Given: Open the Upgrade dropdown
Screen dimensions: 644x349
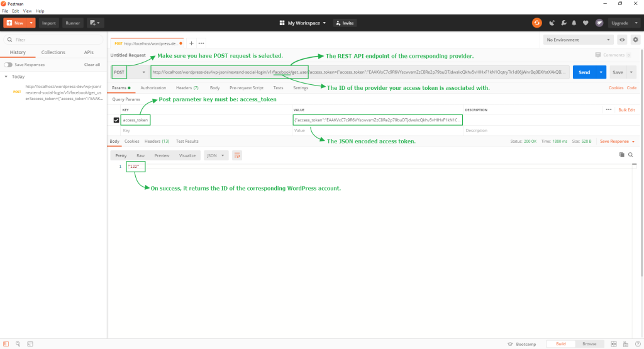Looking at the screenshot, I should pos(624,23).
